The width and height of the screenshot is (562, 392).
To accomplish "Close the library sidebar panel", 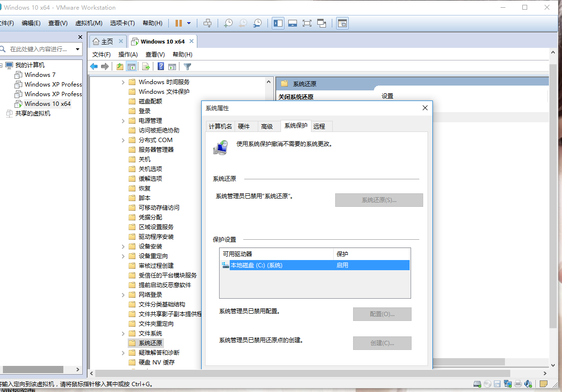I will click(x=80, y=37).
